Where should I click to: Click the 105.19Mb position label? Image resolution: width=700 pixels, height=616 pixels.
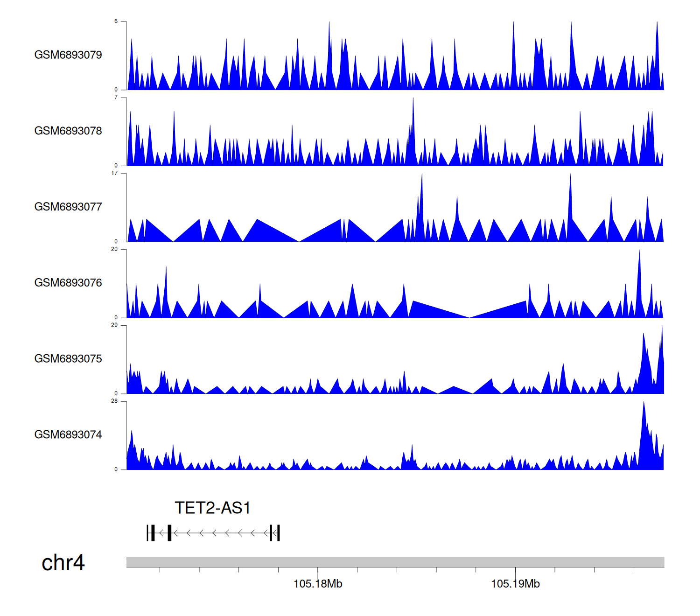(x=515, y=584)
